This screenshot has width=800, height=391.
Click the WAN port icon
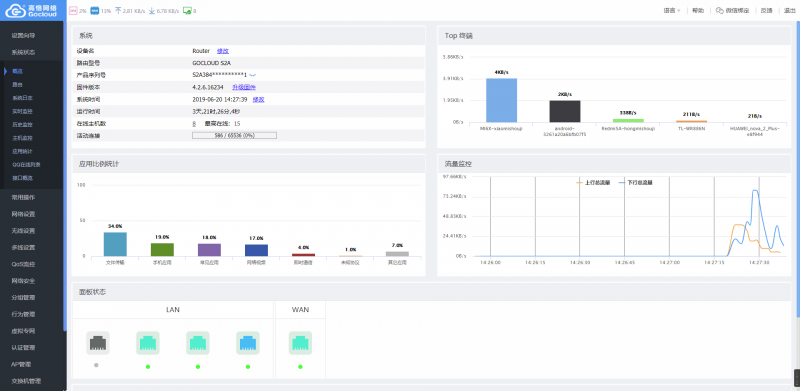click(300, 343)
